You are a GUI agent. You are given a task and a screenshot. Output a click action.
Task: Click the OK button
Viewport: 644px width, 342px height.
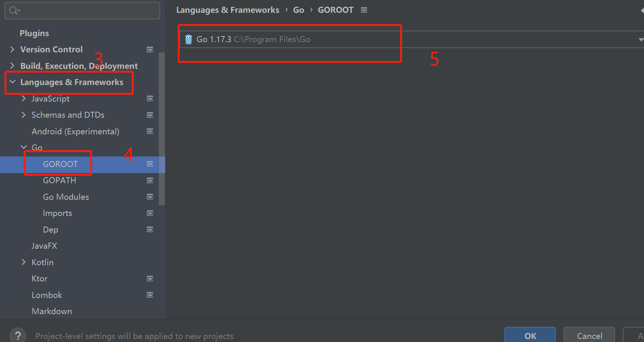530,335
